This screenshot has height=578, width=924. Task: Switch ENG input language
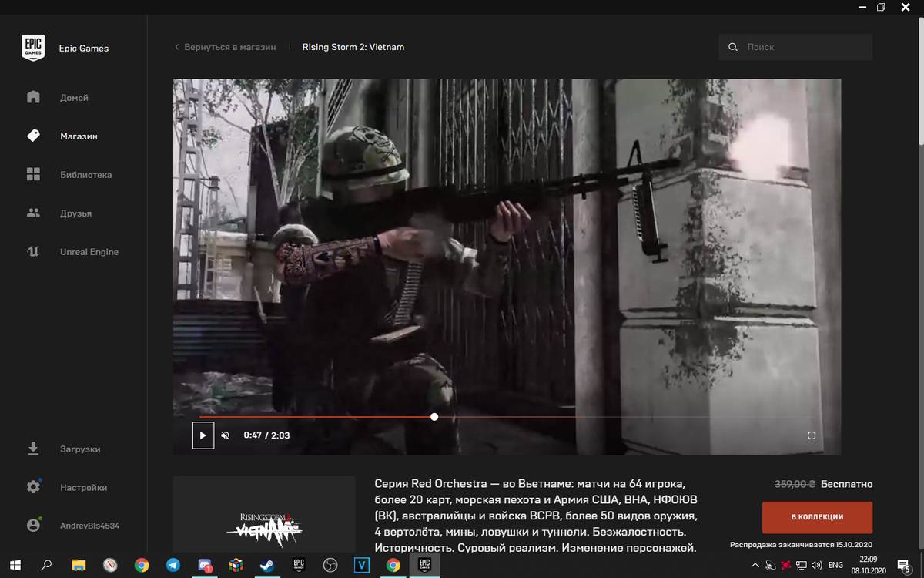(x=836, y=565)
